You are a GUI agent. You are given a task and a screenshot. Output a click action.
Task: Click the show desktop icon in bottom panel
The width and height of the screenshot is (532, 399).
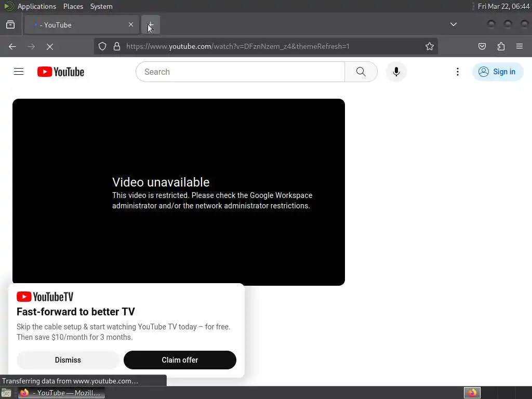click(6, 393)
